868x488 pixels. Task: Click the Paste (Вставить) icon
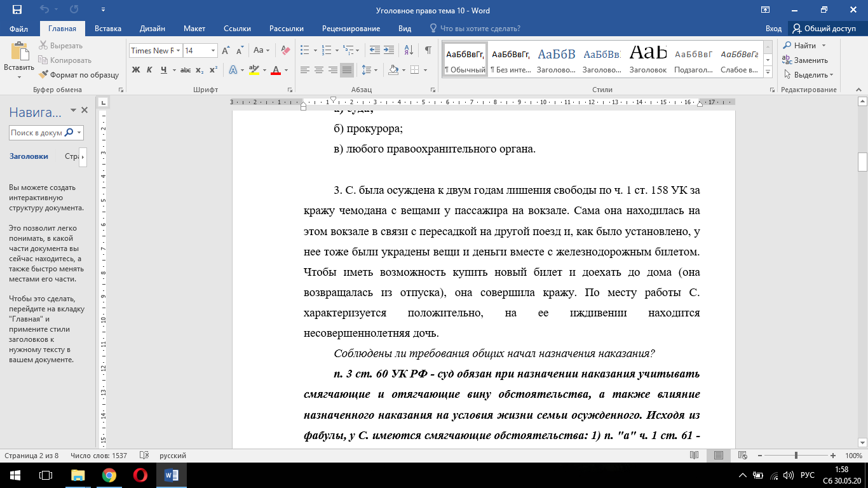(x=19, y=51)
